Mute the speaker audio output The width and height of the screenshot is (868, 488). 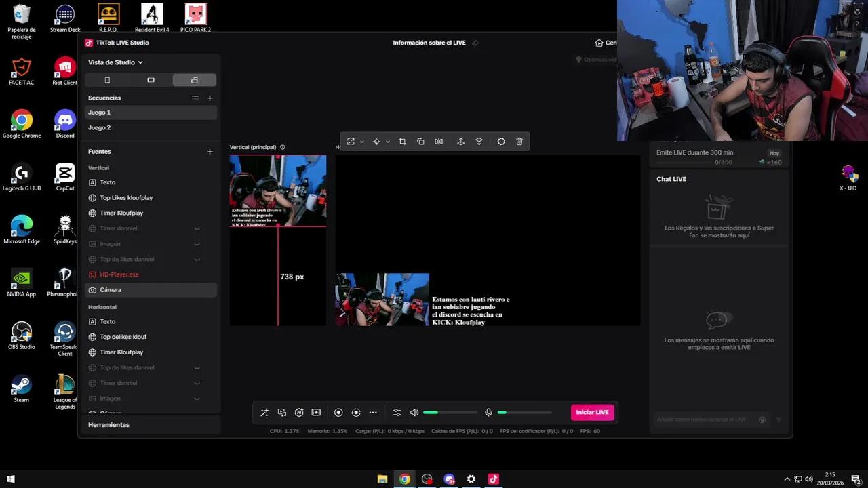(414, 412)
